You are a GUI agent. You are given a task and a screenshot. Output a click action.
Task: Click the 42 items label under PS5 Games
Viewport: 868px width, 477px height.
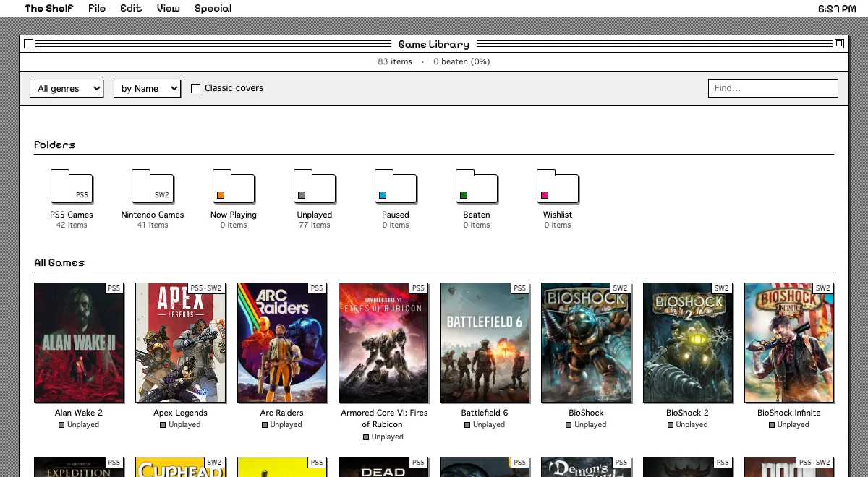[x=72, y=225]
